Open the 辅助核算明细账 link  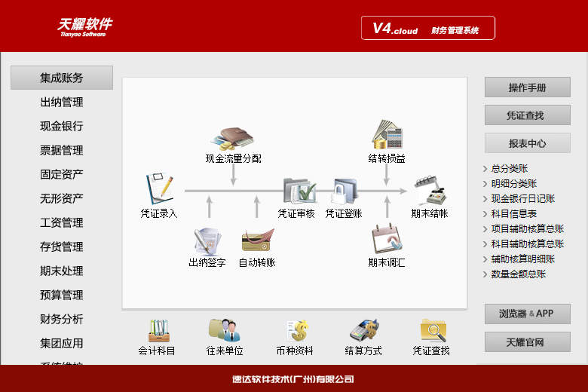[x=522, y=259]
